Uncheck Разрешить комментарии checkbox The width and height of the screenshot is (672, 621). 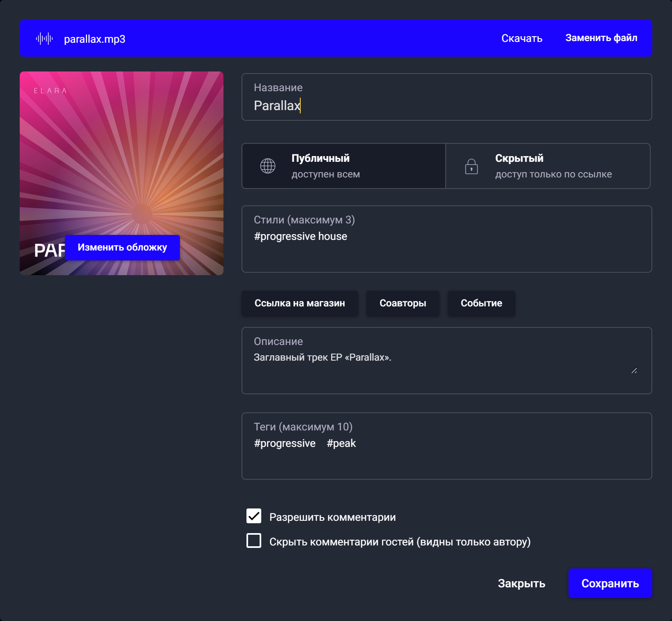click(254, 516)
